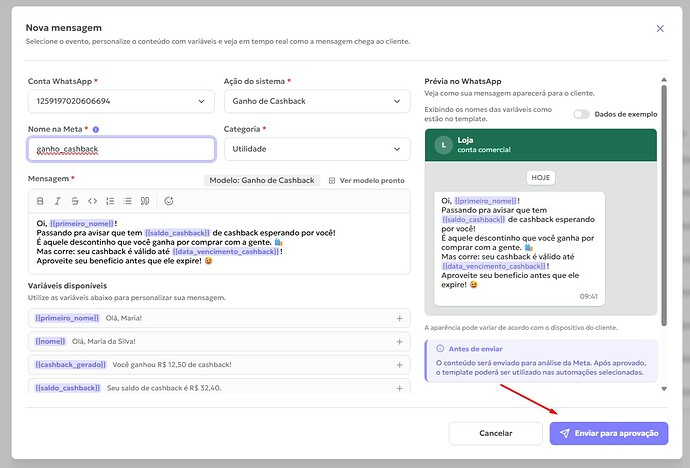Open Ver modelo pronto
690x468 pixels.
[x=367, y=180]
